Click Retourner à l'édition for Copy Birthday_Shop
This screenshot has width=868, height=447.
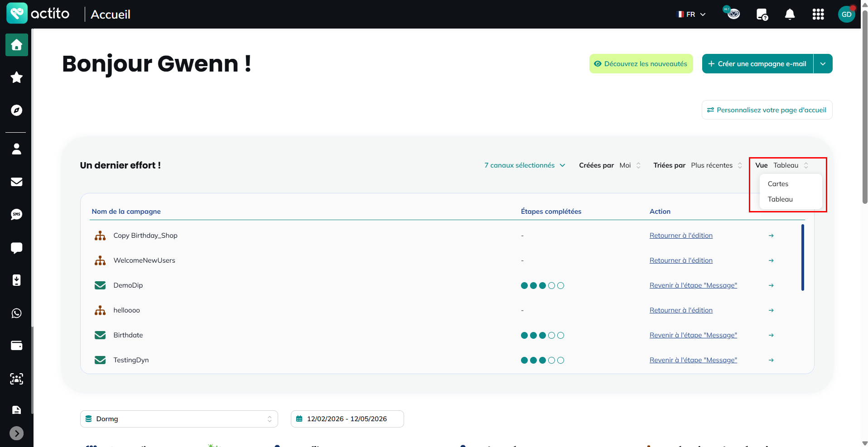[681, 236]
